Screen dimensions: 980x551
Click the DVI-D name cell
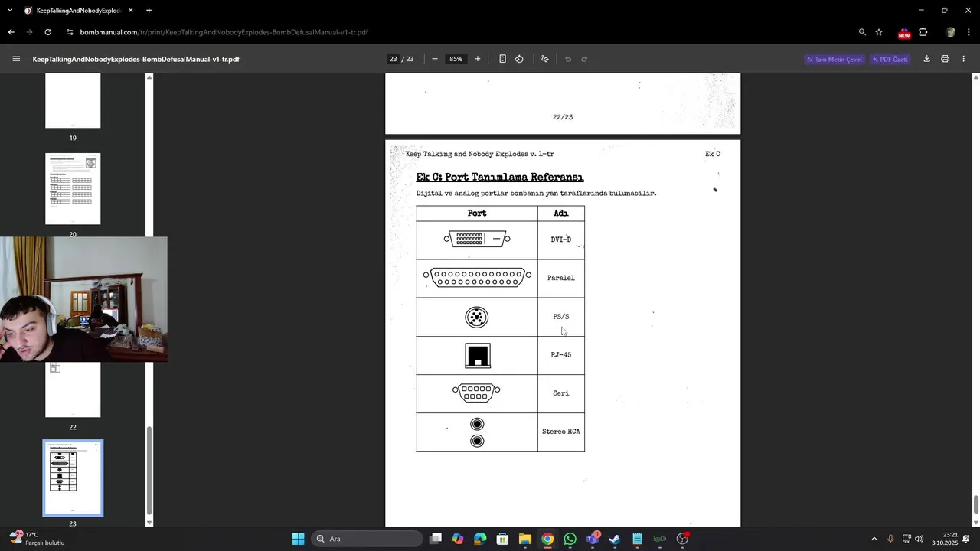(x=561, y=240)
